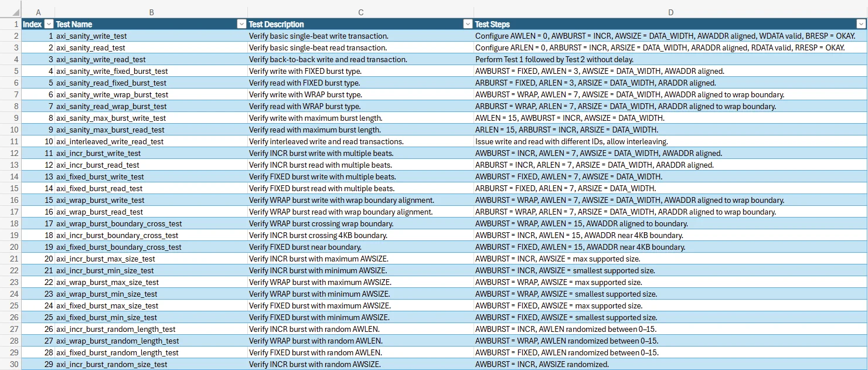
Task: Select cell axi_interleaved_write_read_test
Action: pyautogui.click(x=151, y=141)
